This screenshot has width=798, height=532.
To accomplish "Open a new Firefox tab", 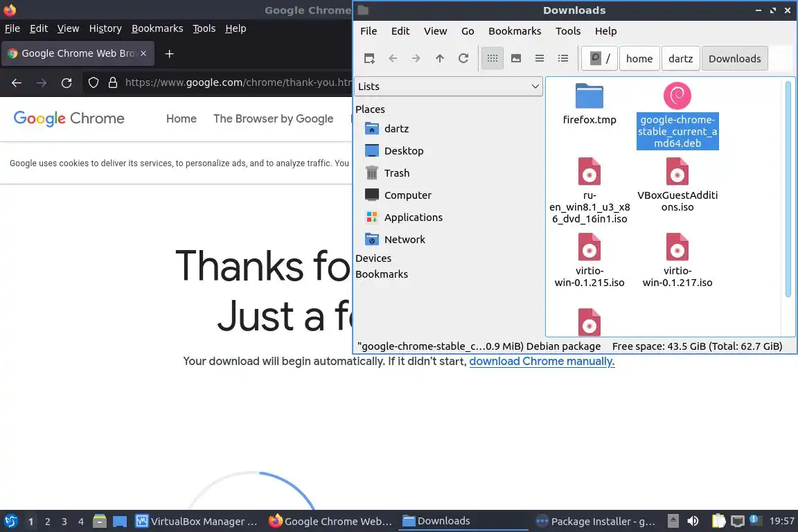I will click(170, 53).
